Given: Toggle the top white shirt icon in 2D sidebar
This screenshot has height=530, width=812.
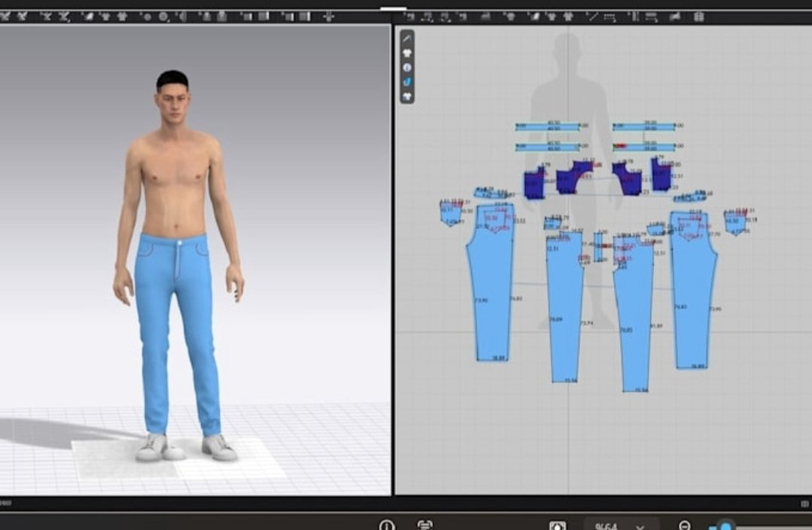Looking at the screenshot, I should tap(407, 53).
